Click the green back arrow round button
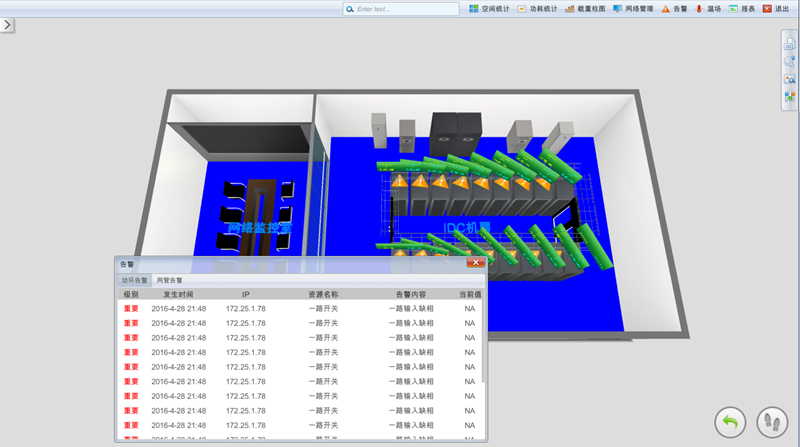Screen dimensions: 800x447 730,422
